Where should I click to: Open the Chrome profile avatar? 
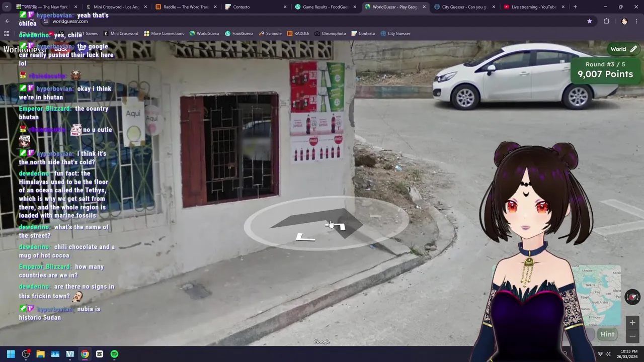coord(624,21)
